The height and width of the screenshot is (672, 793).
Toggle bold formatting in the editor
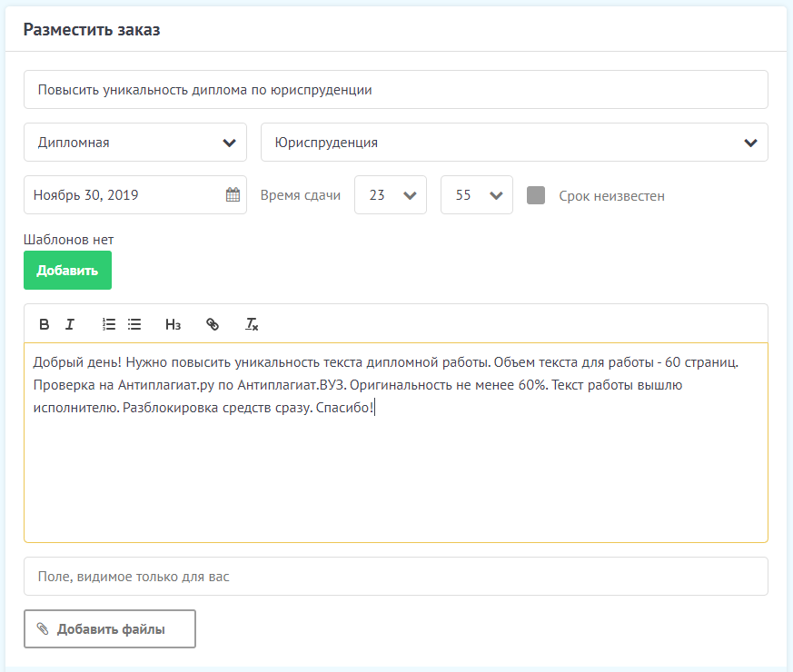(43, 324)
